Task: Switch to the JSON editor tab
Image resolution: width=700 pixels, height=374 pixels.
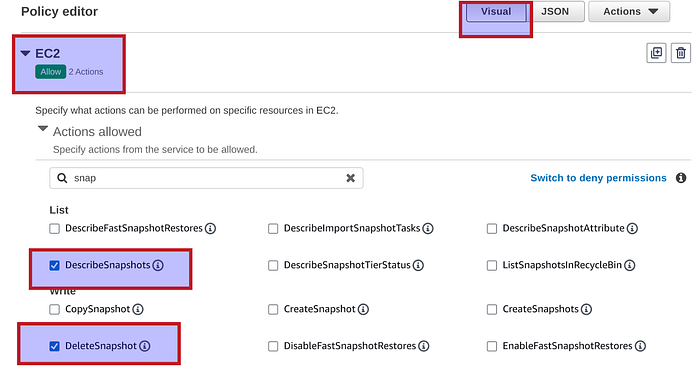Action: coord(555,12)
